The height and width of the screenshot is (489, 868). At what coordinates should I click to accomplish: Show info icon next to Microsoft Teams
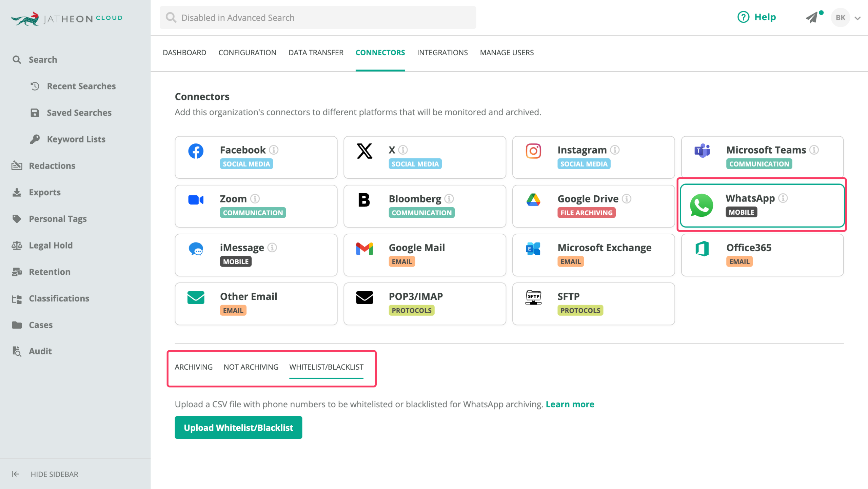coord(814,150)
